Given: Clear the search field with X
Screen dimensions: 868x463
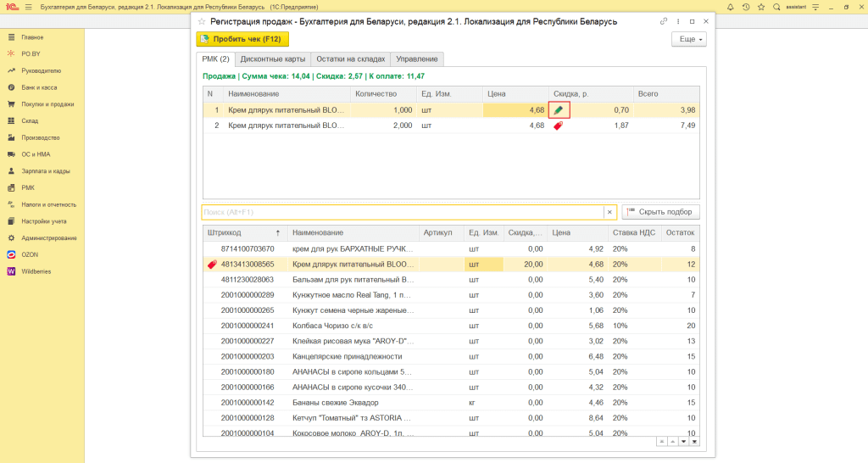Looking at the screenshot, I should click(609, 212).
